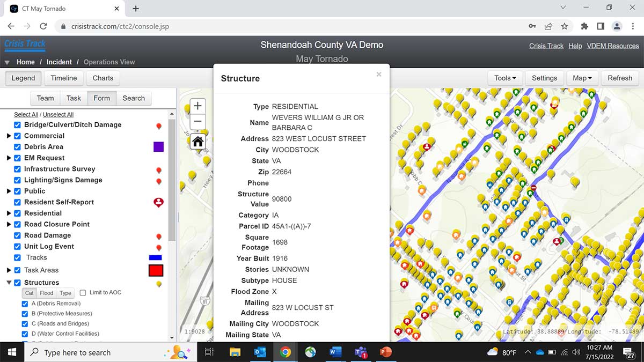Expand the Residential category arrow

8,213
